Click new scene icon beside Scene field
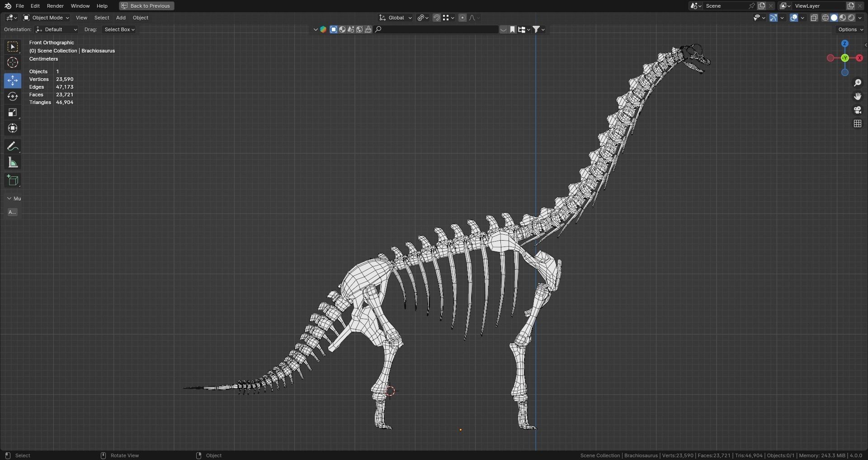Screen dimensions: 868x460 click(762, 6)
